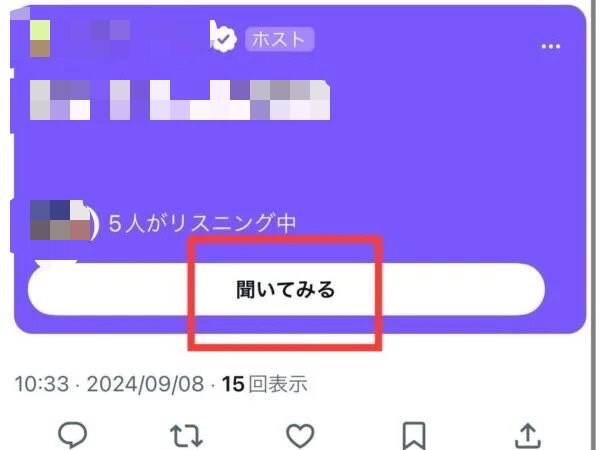Viewport: 600px width, 450px height.
Task: Repost using the retweet arrows icon
Action: click(186, 436)
